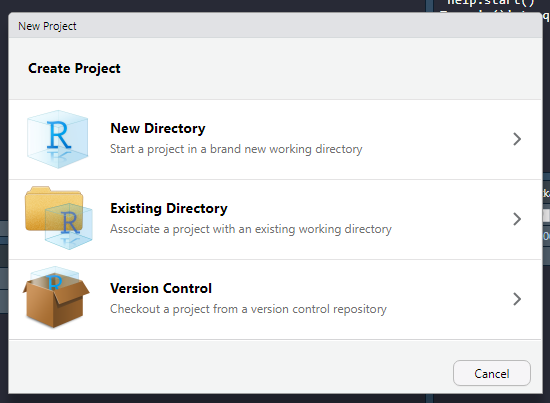Click the Create Project heading

click(74, 68)
